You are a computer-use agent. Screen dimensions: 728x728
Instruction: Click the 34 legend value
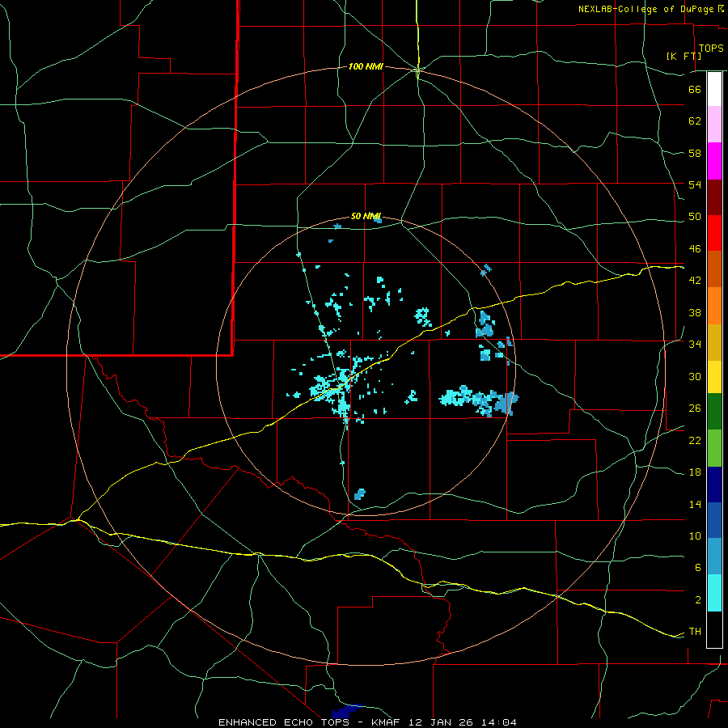[695, 344]
